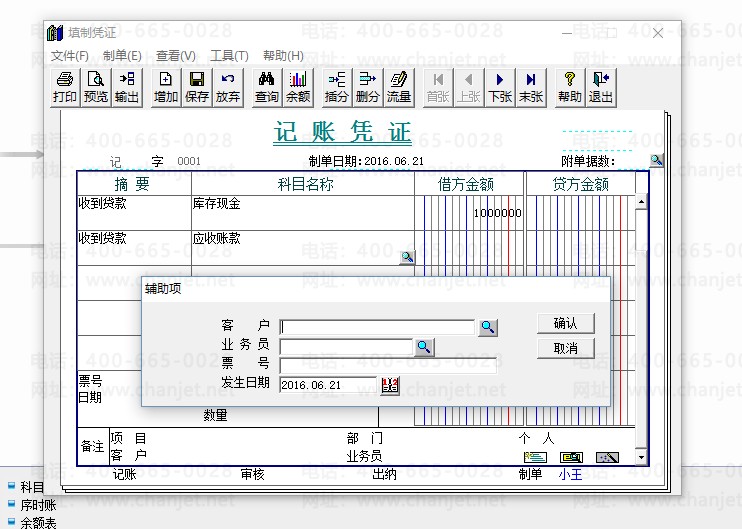Click the 放弃 (Discard) undo icon
Image resolution: width=742 pixels, height=529 pixels.
(x=228, y=87)
